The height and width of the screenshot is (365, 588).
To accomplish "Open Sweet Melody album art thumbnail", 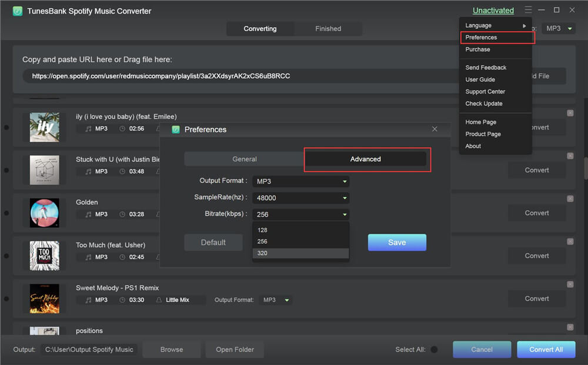I will click(x=45, y=298).
